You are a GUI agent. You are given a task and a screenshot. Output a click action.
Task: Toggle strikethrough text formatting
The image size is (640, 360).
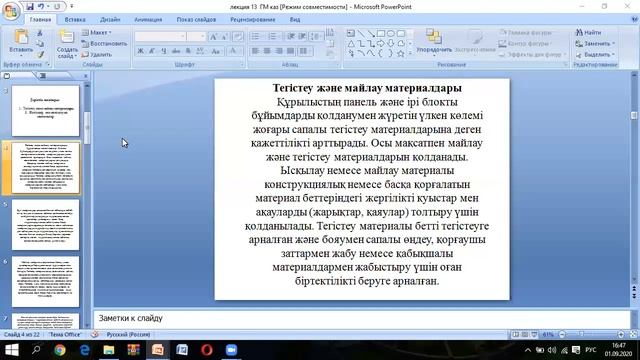[x=176, y=51]
